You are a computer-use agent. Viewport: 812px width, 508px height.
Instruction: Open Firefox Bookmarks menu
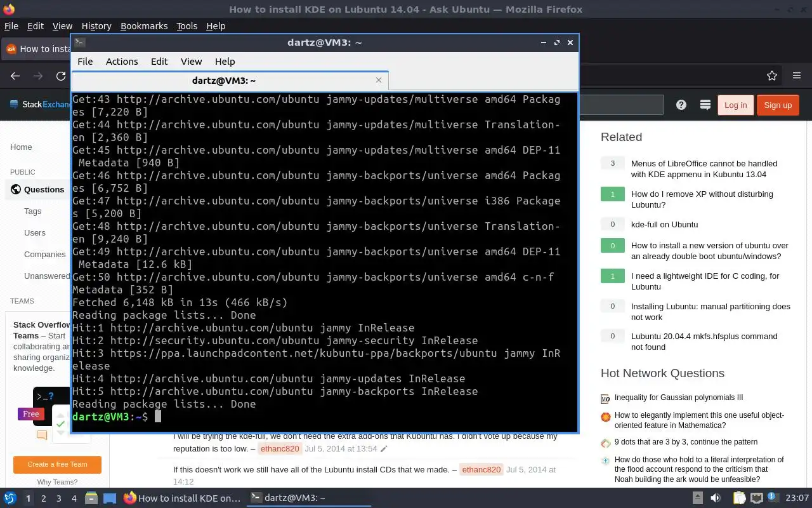point(144,26)
